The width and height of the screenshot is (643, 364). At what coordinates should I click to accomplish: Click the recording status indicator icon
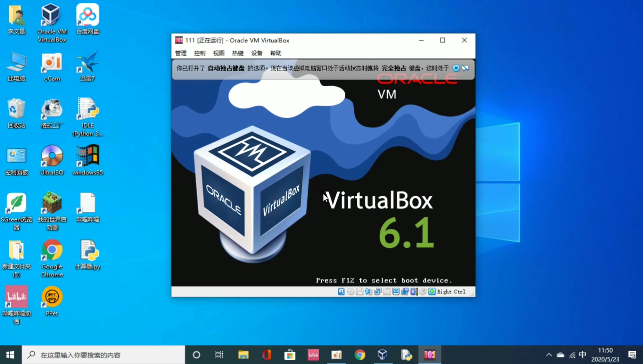tap(405, 292)
